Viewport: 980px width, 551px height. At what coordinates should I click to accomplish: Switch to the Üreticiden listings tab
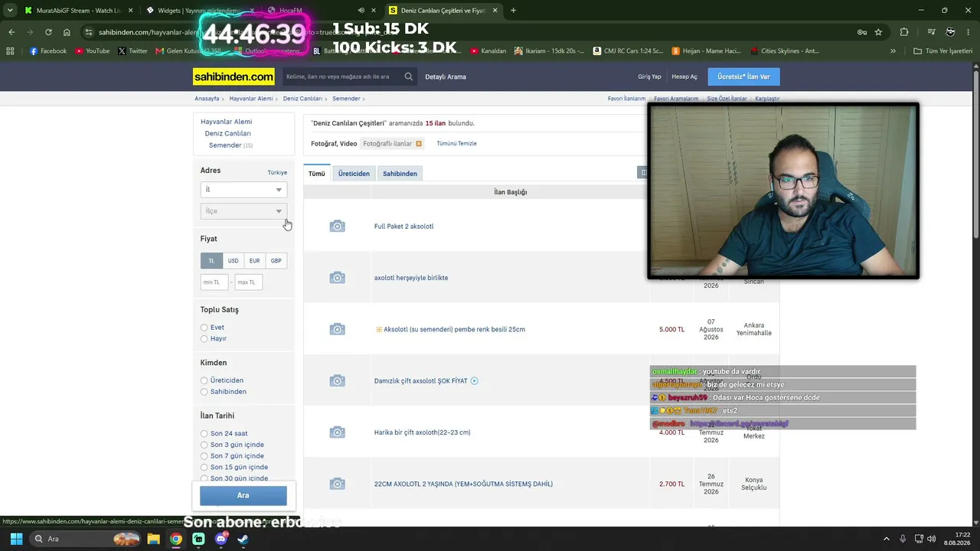[354, 174]
